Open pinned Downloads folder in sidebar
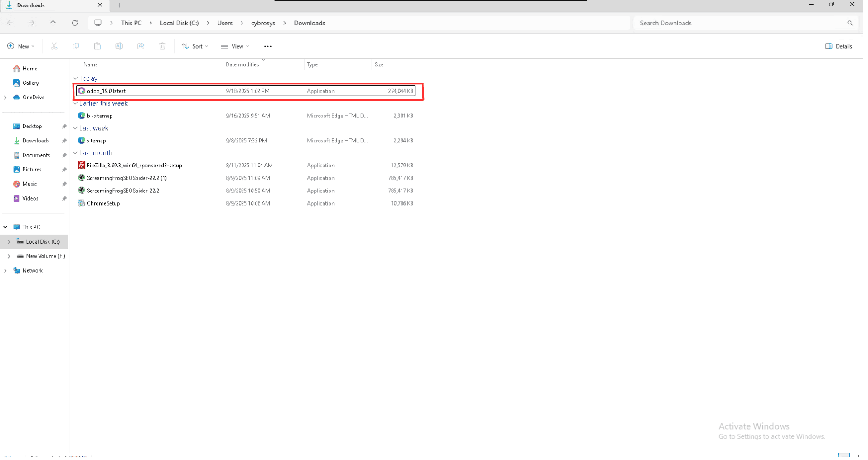Screen dimensions: 868x460 tap(31, 142)
